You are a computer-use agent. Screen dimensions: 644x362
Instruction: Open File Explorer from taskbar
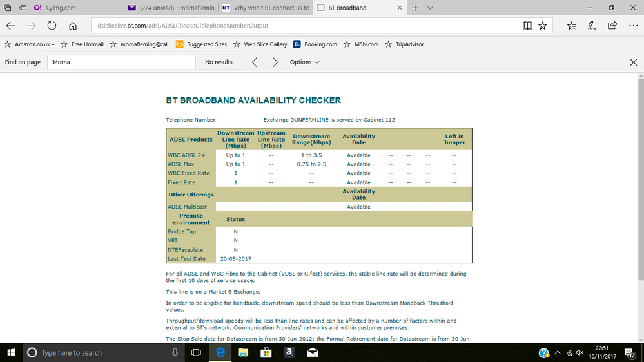(x=243, y=352)
